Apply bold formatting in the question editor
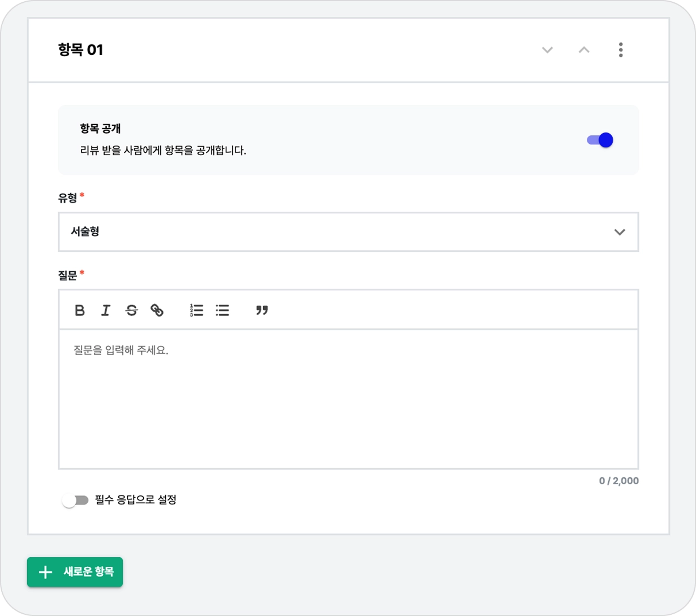This screenshot has width=696, height=616. 80,310
